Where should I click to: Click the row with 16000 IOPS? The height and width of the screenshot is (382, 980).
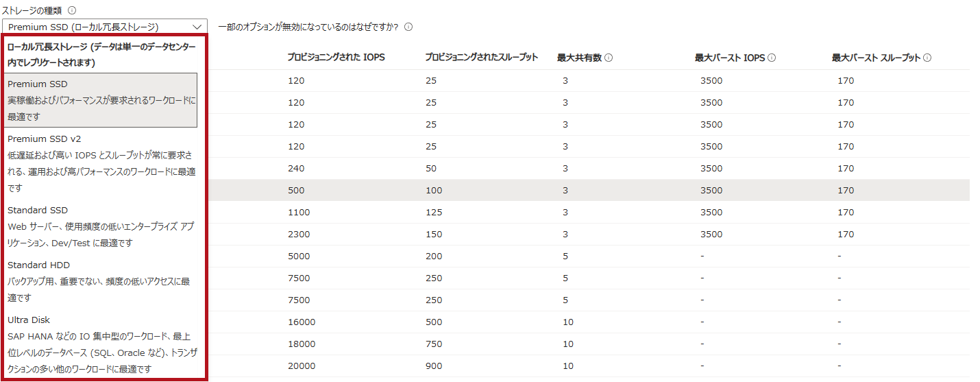pyautogui.click(x=589, y=322)
